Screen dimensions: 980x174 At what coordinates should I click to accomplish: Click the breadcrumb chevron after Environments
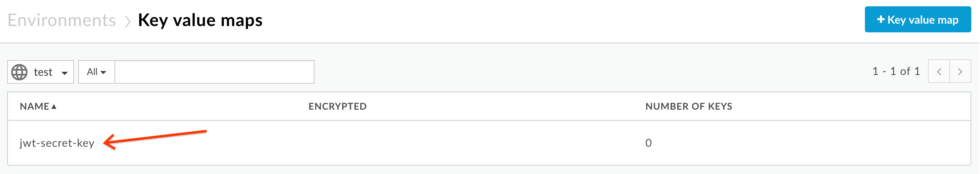pyautogui.click(x=127, y=21)
